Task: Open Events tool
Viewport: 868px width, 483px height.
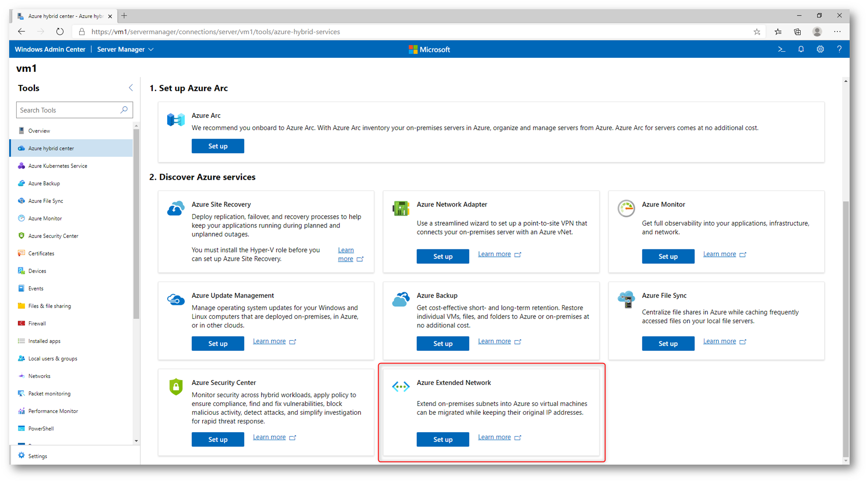Action: click(72, 288)
